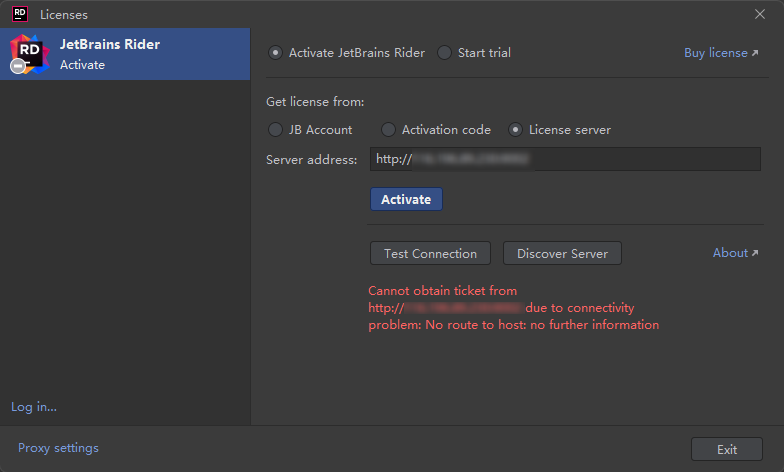The height and width of the screenshot is (472, 784).
Task: Open the About link
Action: click(729, 253)
